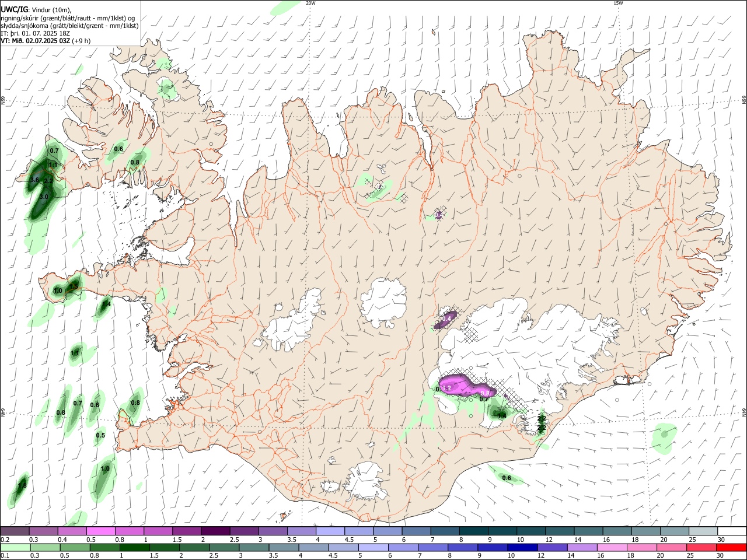This screenshot has height=560, width=747.
Task: Click the '3.6' precipitation value on the map
Action: 34,180
